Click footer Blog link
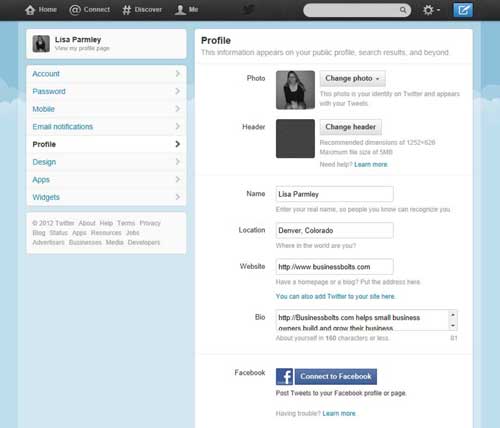The width and height of the screenshot is (500, 428). click(39, 233)
